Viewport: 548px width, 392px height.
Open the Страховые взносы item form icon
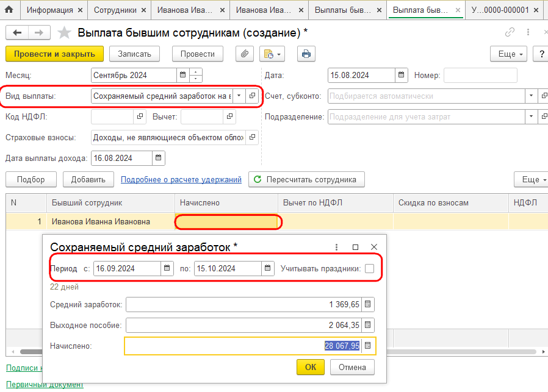252,137
